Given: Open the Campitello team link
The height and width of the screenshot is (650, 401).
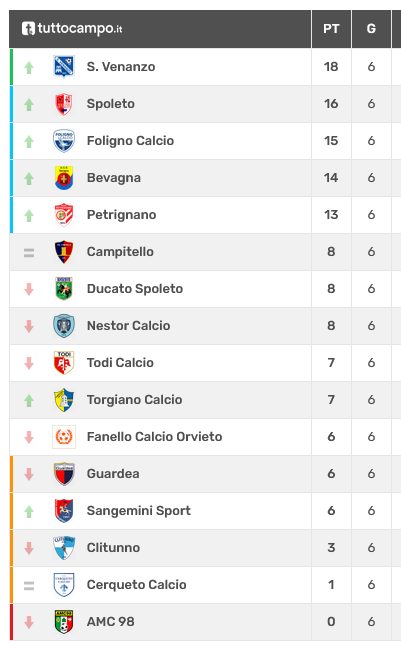Looking at the screenshot, I should point(120,252).
